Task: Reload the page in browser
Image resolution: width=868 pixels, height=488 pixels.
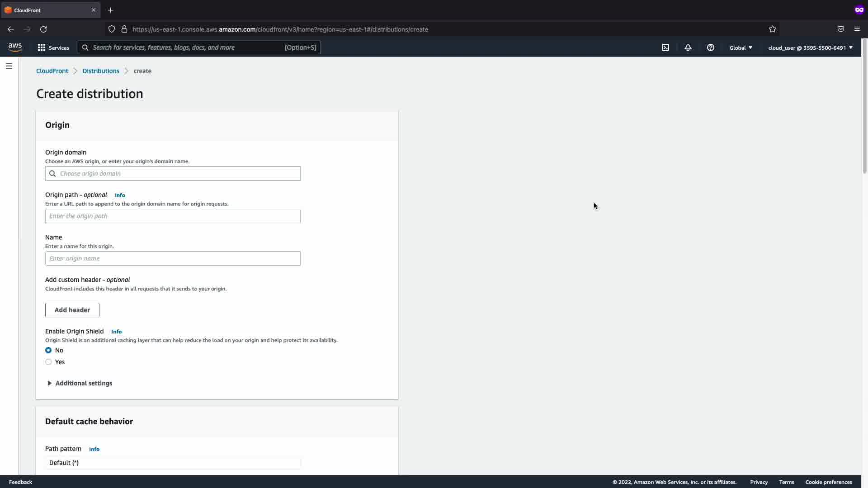Action: (43, 29)
